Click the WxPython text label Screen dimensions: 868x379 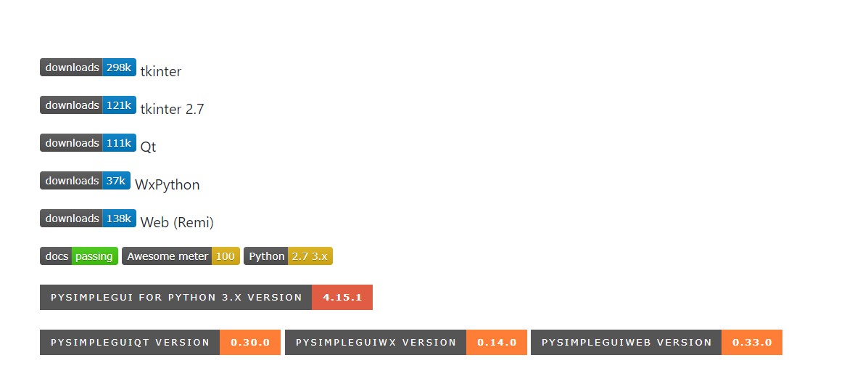point(167,185)
